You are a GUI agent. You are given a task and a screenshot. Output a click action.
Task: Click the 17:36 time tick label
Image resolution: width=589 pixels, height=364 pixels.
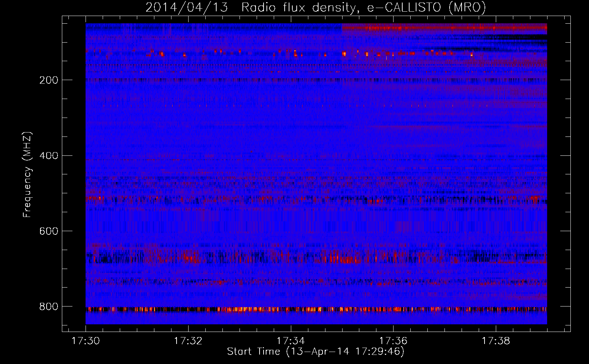click(393, 341)
